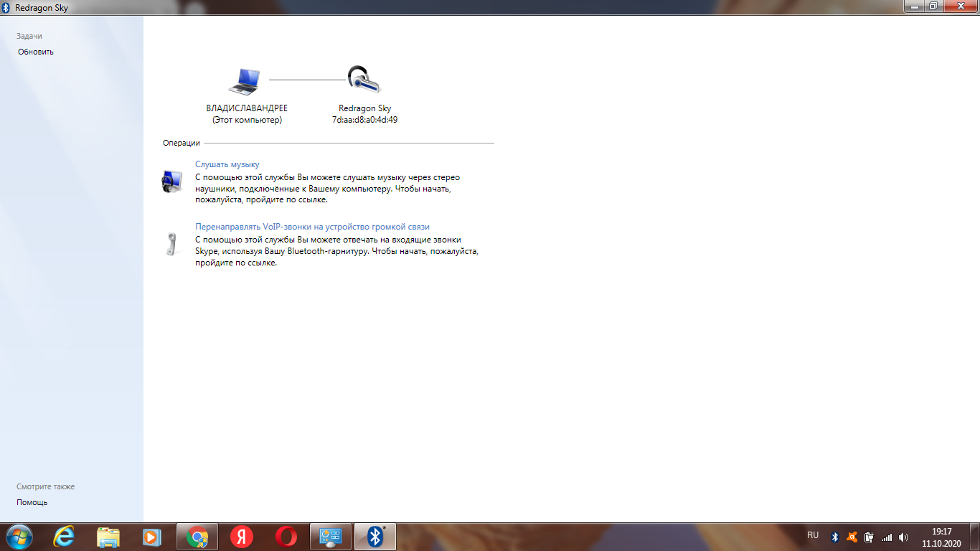Click the MAC address 7d:aa:d8:a0:4d:49
The height and width of the screenshot is (551, 980).
click(364, 120)
